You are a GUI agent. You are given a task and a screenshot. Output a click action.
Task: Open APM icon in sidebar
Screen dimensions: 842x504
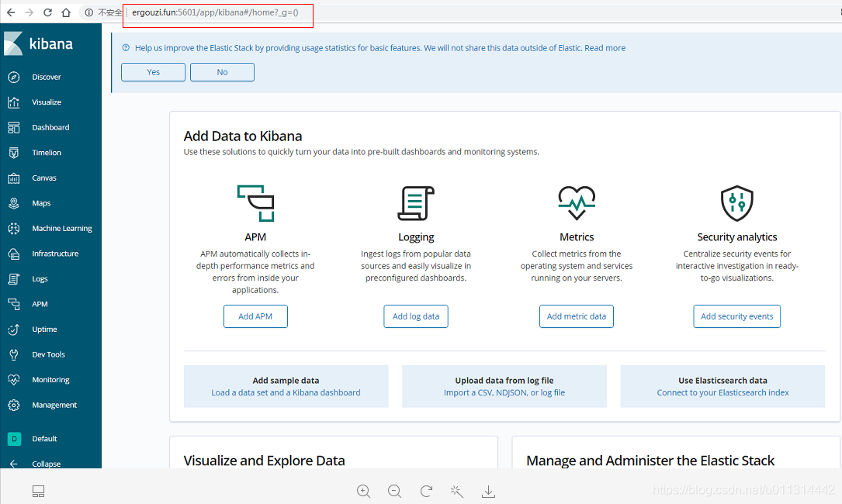tap(14, 304)
